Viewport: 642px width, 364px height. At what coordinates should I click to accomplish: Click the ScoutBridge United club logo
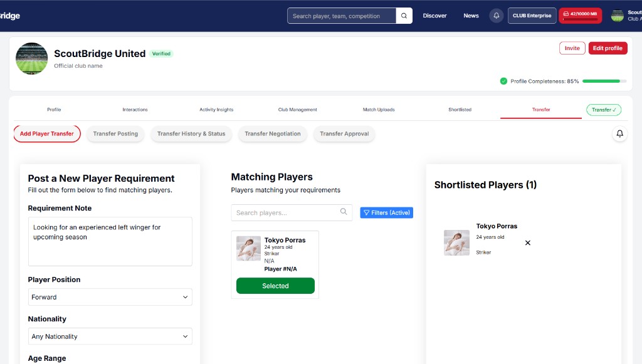point(31,58)
